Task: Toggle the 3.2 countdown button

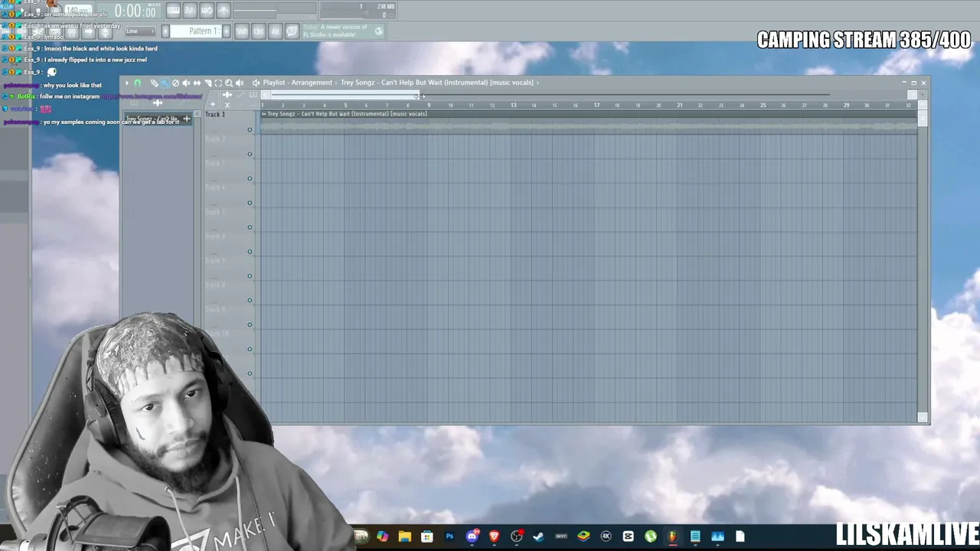Action: pos(190,10)
